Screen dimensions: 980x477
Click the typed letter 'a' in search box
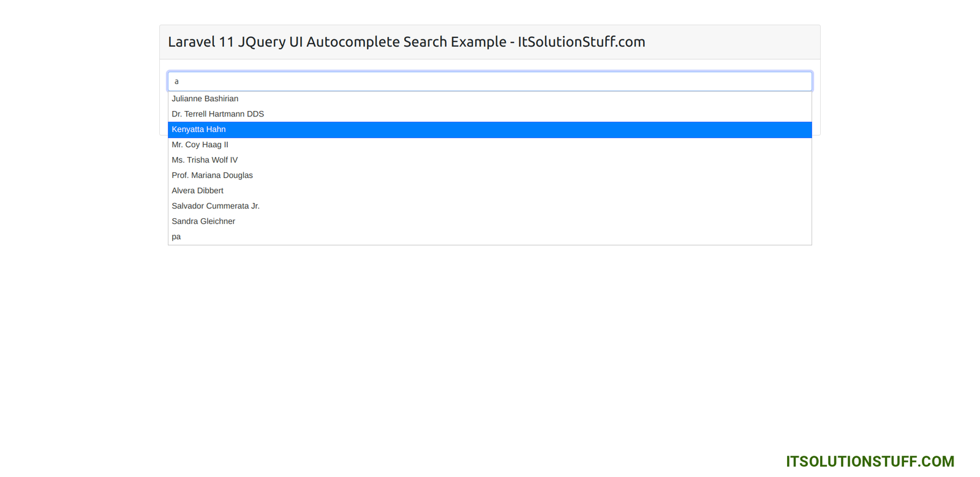176,82
